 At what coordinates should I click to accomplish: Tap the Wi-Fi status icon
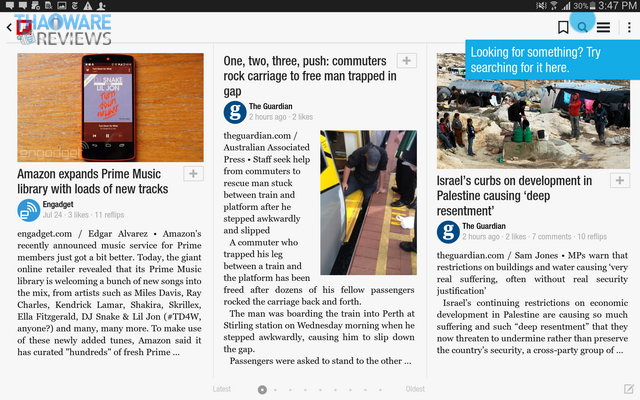click(554, 6)
